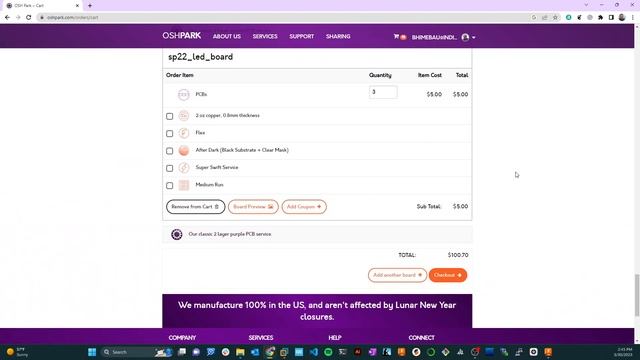Enable 2 oz copper, 0.8mm thickness option
640x360 pixels.
point(169,116)
